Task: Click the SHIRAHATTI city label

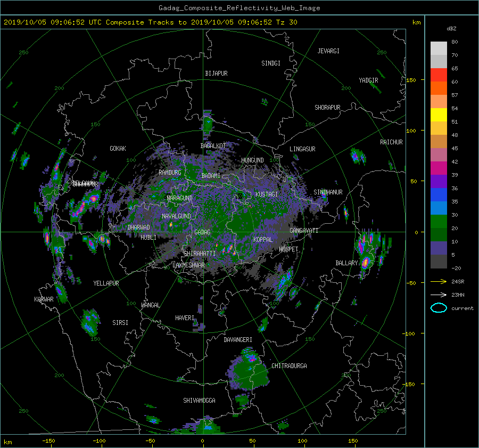Action: pyautogui.click(x=200, y=254)
